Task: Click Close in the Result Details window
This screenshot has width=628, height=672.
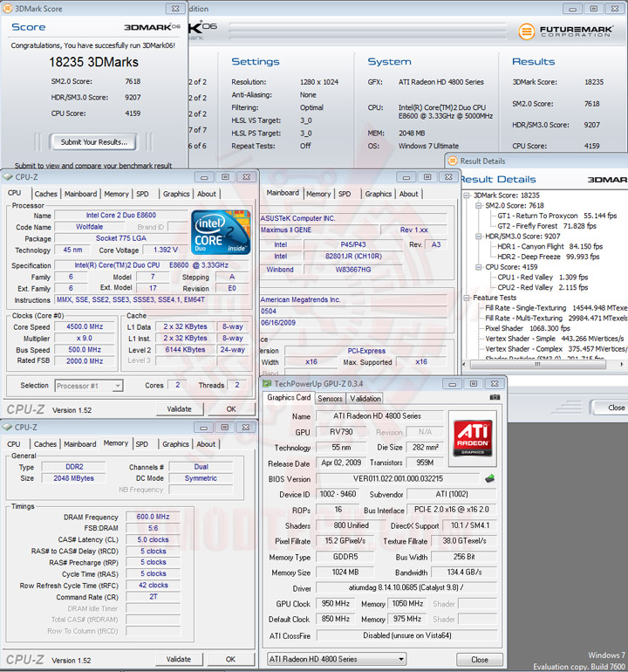Action: (610, 408)
